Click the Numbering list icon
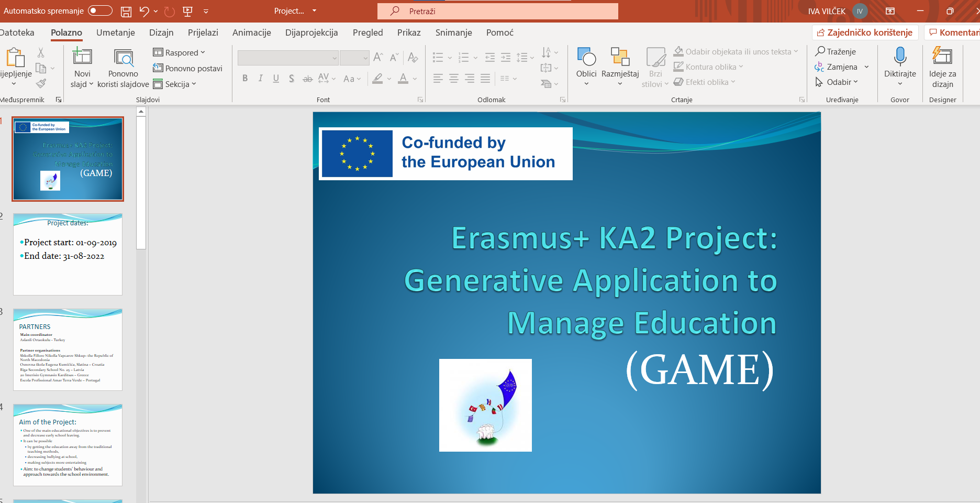This screenshot has height=503, width=980. (463, 57)
